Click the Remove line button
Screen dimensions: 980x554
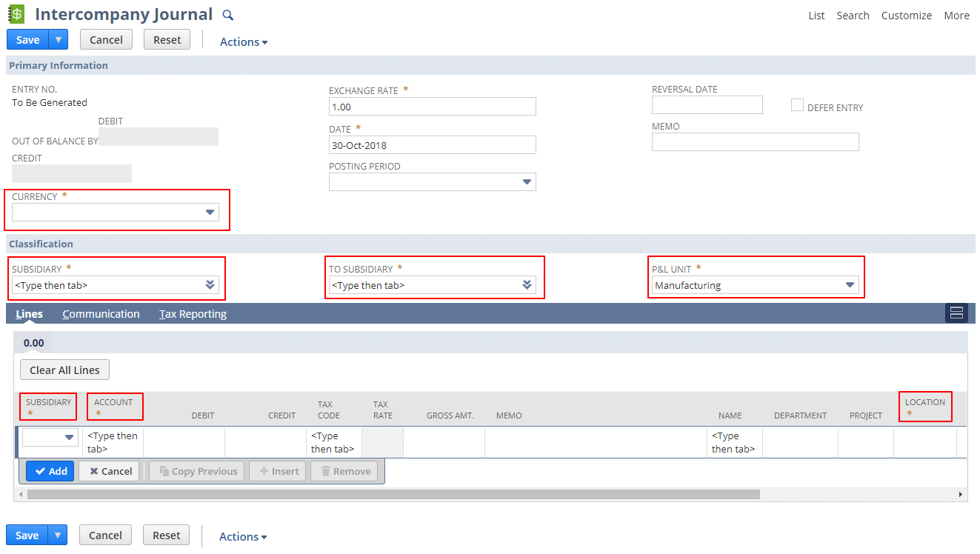(x=344, y=471)
